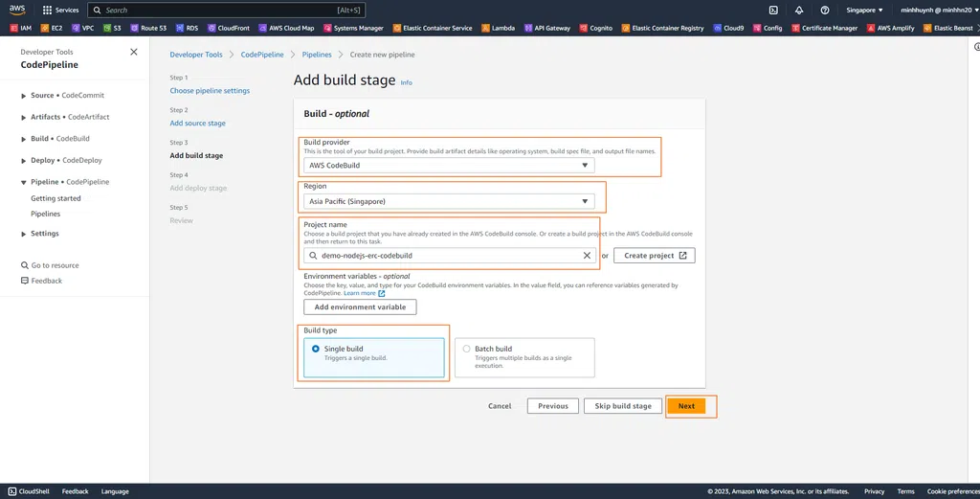Open the Elastic Container Service bookmark

pyautogui.click(x=433, y=28)
